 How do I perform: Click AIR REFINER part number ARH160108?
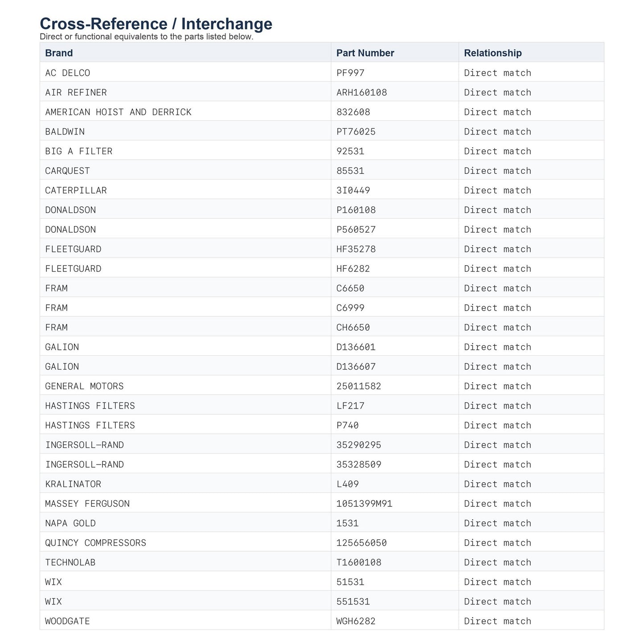tap(361, 93)
